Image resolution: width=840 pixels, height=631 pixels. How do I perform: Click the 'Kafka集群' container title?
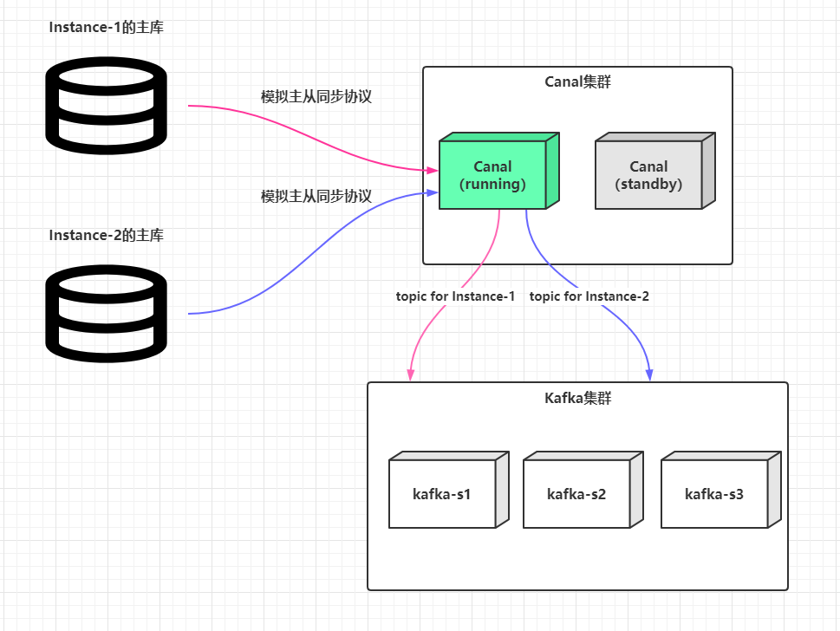pos(577,398)
